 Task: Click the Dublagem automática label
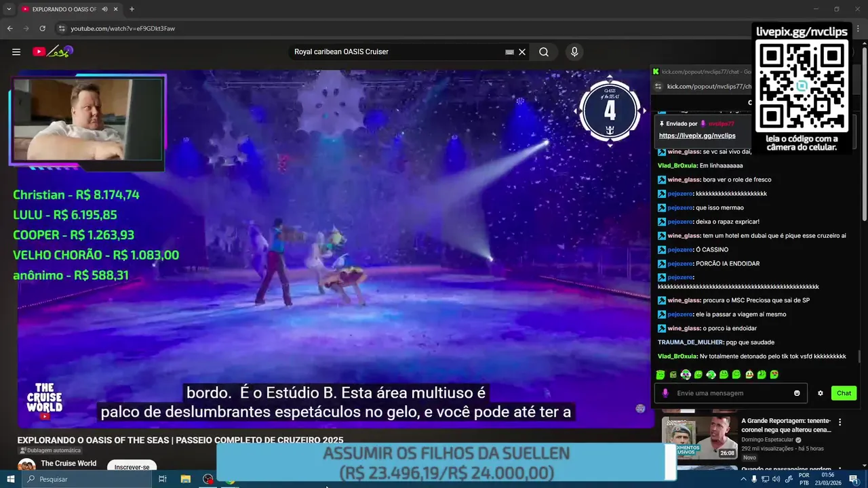tap(50, 451)
